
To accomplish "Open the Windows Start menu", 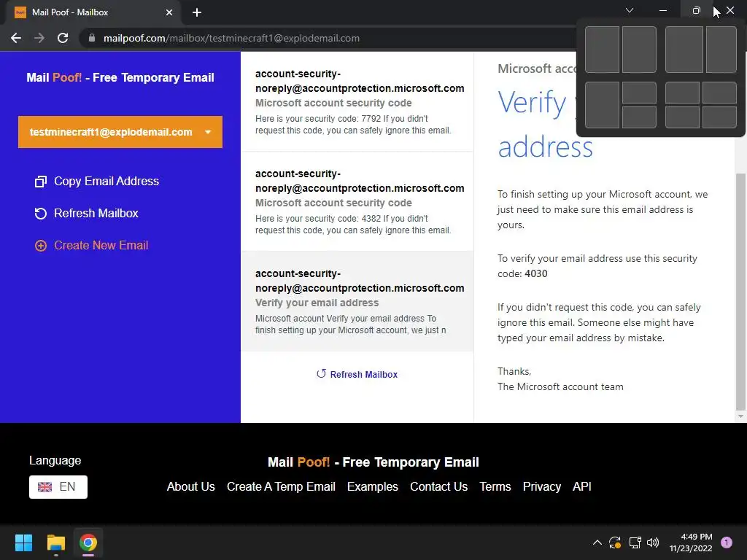I will point(23,542).
